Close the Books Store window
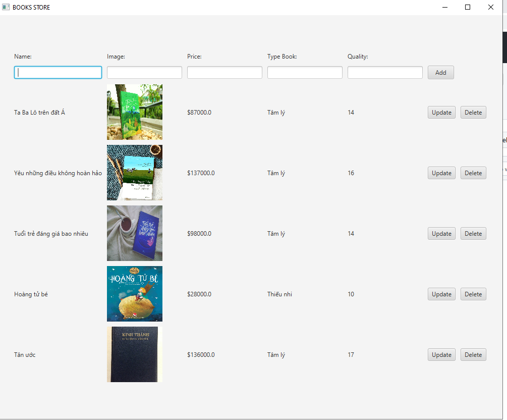507x420 pixels. point(490,7)
